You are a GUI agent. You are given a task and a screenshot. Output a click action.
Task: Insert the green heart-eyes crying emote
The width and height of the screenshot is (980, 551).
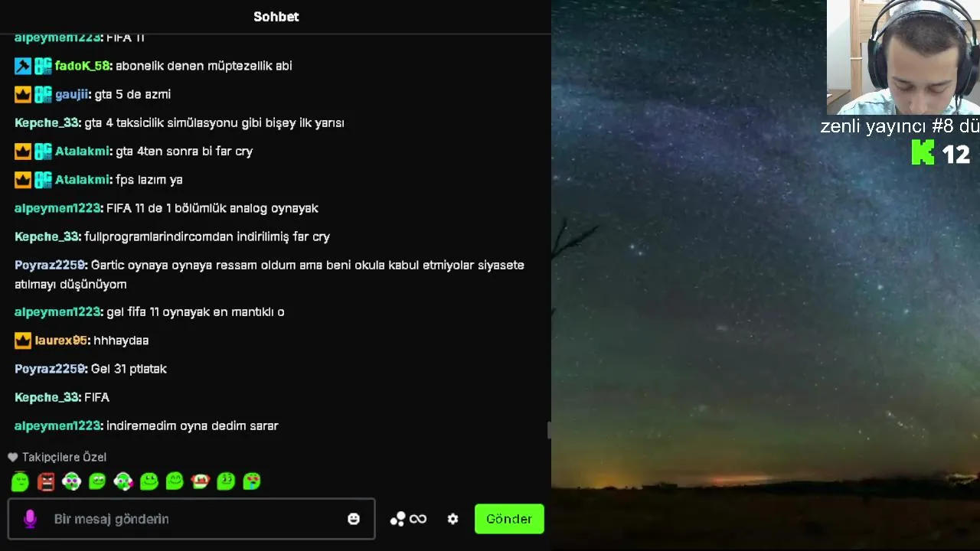(252, 481)
